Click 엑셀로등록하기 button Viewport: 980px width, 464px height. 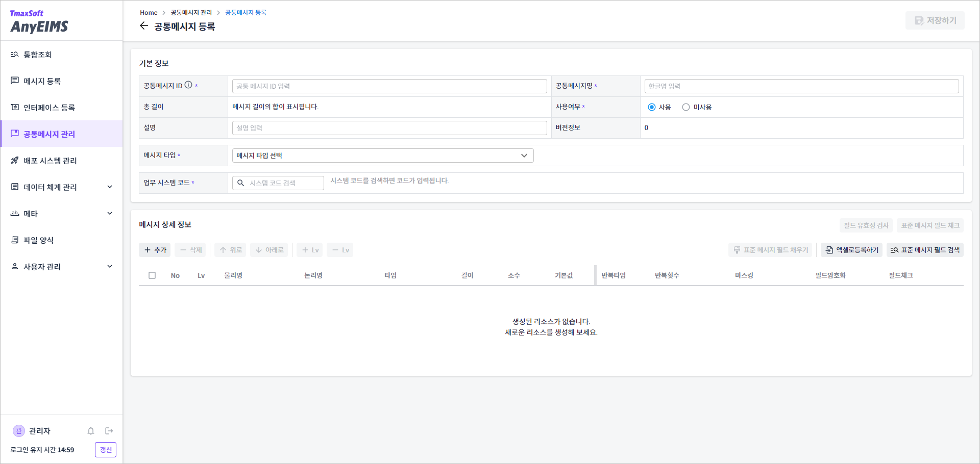pos(851,250)
